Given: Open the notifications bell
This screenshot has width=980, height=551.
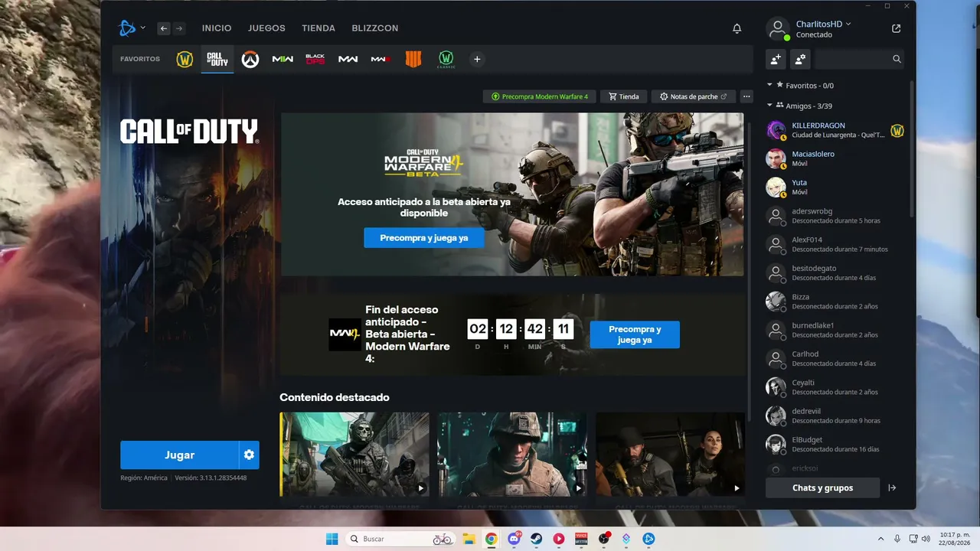Looking at the screenshot, I should (737, 28).
